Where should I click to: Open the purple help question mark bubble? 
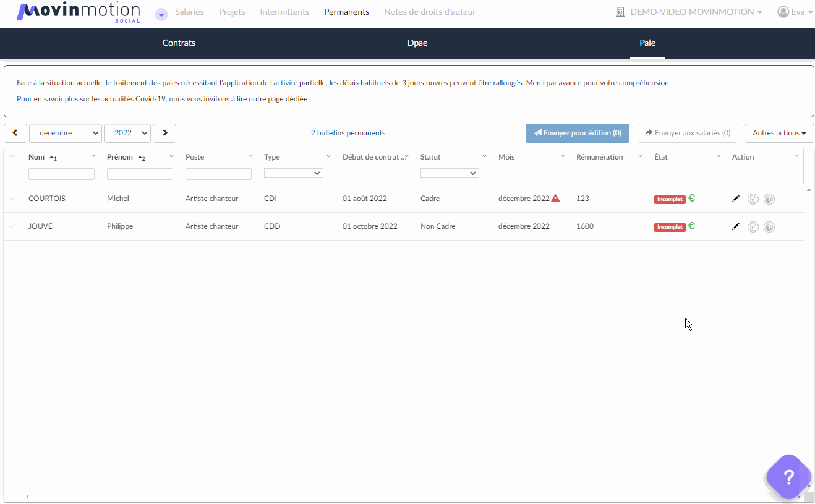(788, 477)
